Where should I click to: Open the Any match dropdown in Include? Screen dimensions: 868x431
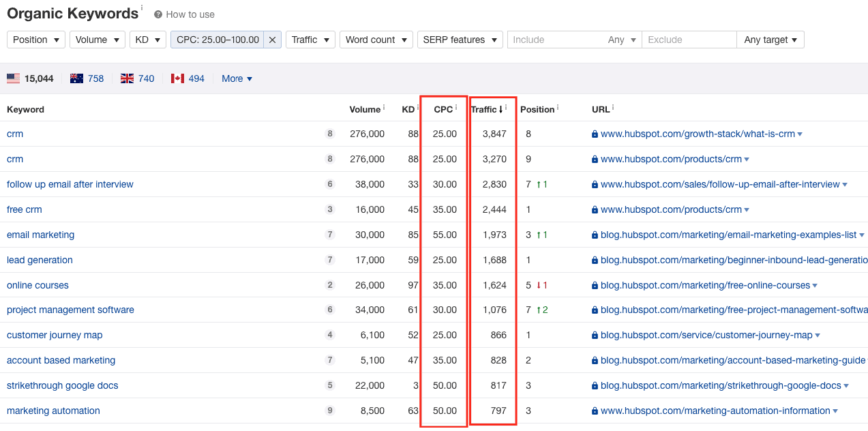click(622, 40)
